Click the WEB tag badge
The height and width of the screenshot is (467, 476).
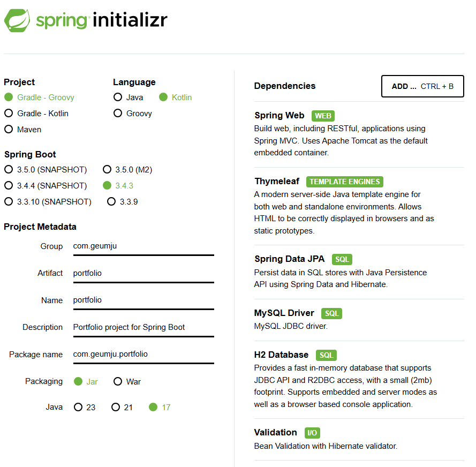point(323,116)
